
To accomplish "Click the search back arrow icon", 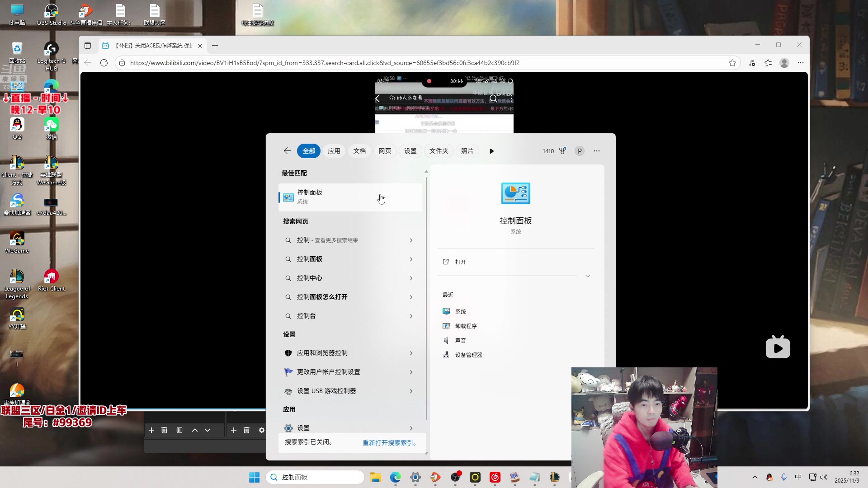I will [x=287, y=151].
